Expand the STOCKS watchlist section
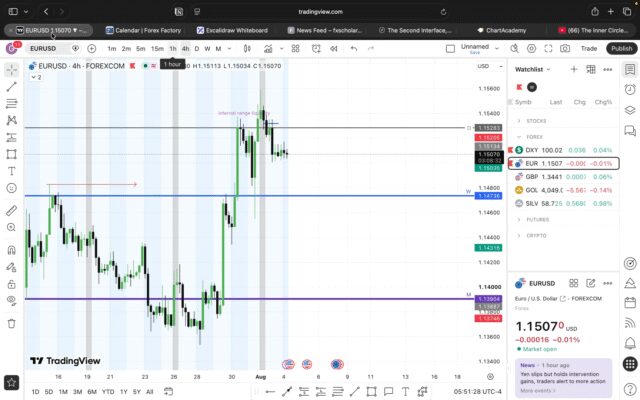Viewport: 640px width, 400px height. click(x=519, y=121)
